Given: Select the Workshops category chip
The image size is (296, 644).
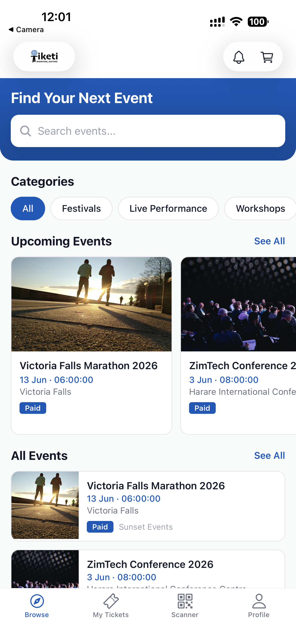Looking at the screenshot, I should (x=260, y=209).
